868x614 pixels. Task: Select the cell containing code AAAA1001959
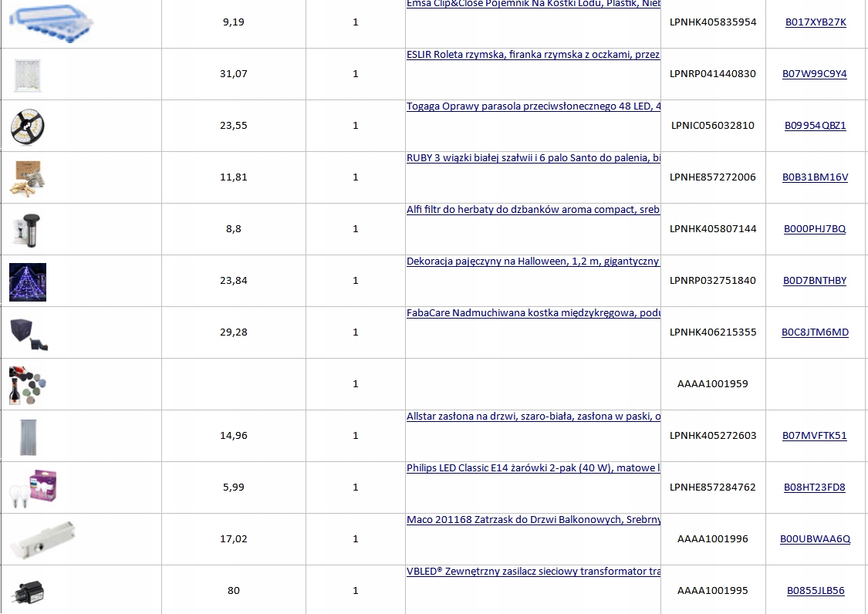pyautogui.click(x=712, y=384)
